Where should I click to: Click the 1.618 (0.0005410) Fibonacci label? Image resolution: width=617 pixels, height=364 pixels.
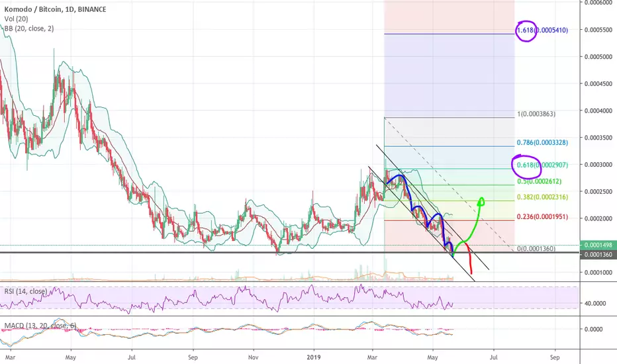point(542,30)
